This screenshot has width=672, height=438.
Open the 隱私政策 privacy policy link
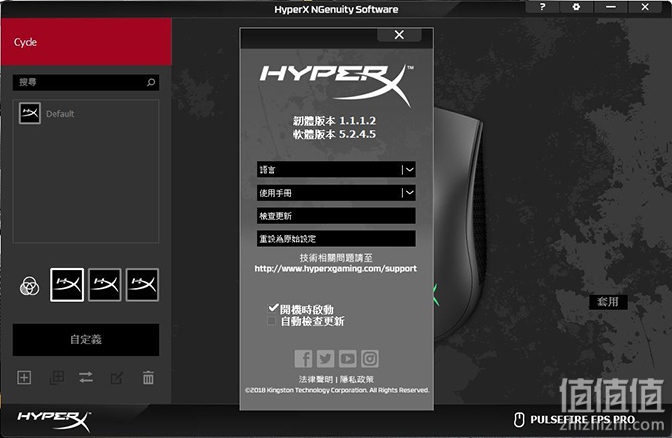357,379
